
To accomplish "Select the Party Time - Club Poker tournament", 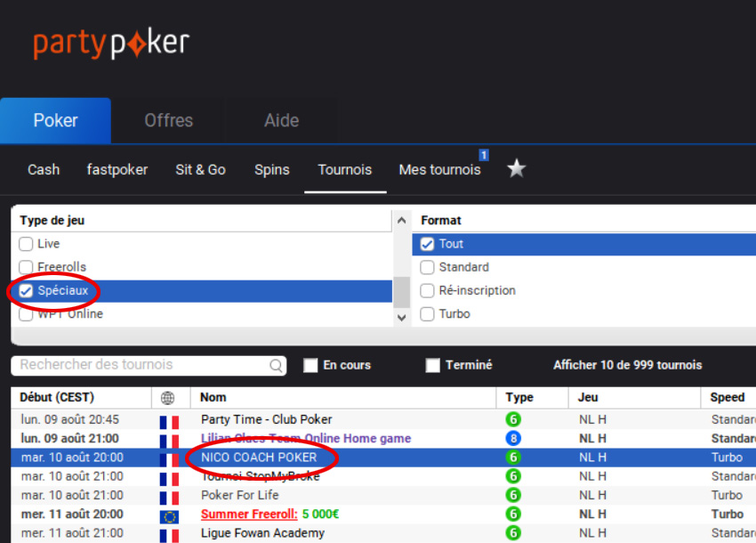I will pyautogui.click(x=267, y=419).
